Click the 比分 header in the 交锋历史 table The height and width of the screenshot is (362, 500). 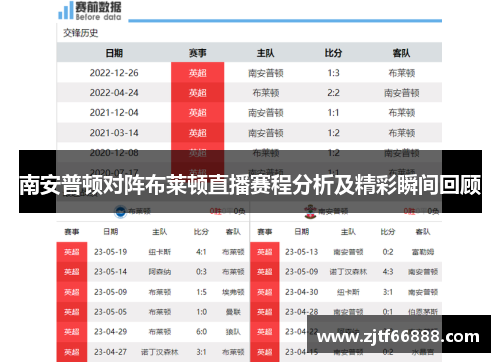click(x=333, y=53)
